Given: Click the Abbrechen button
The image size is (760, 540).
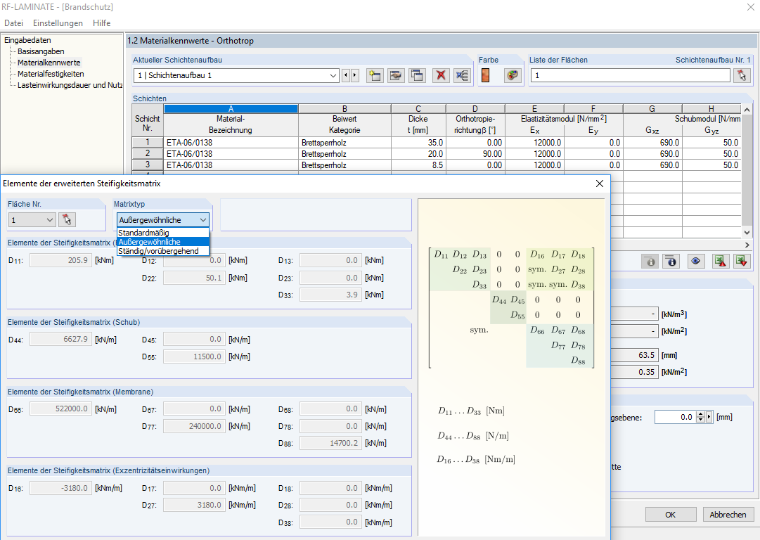Looking at the screenshot, I should coord(728,515).
